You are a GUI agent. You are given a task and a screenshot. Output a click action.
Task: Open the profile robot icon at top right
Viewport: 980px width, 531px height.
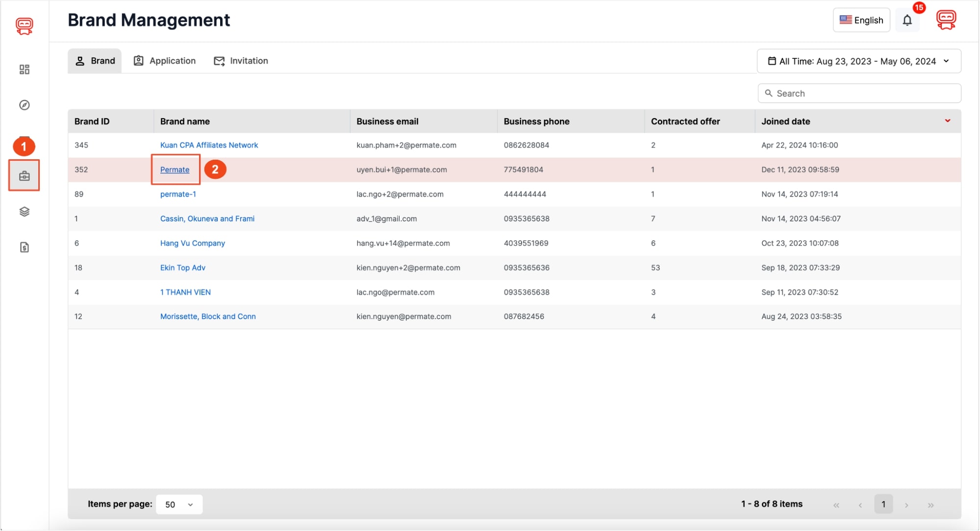[946, 20]
